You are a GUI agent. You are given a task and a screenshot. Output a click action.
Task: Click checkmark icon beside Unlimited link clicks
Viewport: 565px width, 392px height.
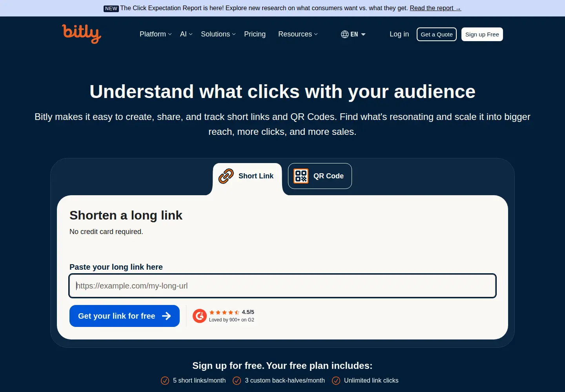pos(336,381)
